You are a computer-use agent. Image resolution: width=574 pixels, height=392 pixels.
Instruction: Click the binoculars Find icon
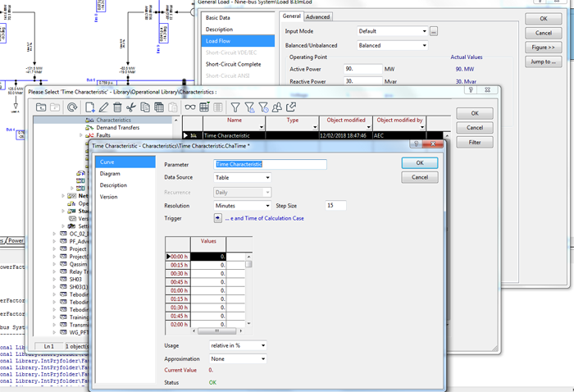pyautogui.click(x=190, y=107)
